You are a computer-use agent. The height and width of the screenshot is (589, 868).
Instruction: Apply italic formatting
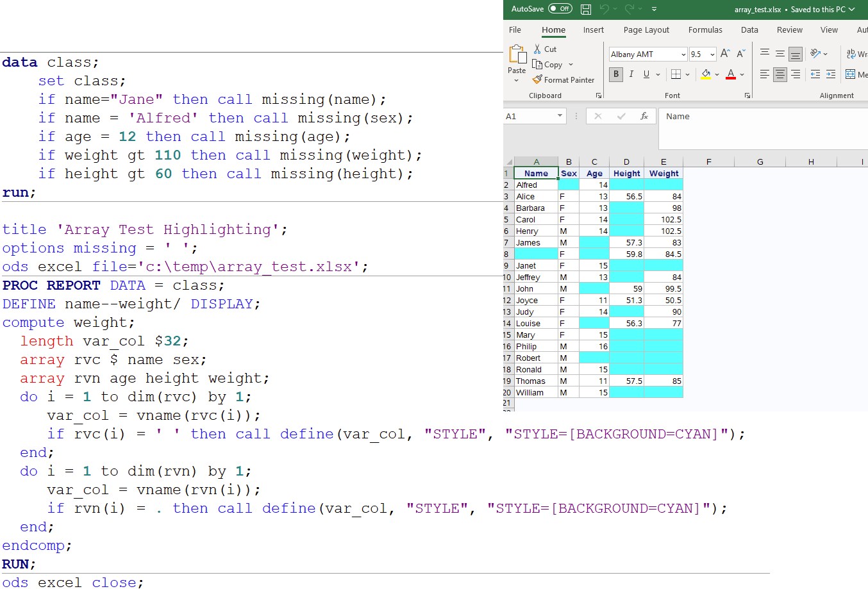coord(631,74)
